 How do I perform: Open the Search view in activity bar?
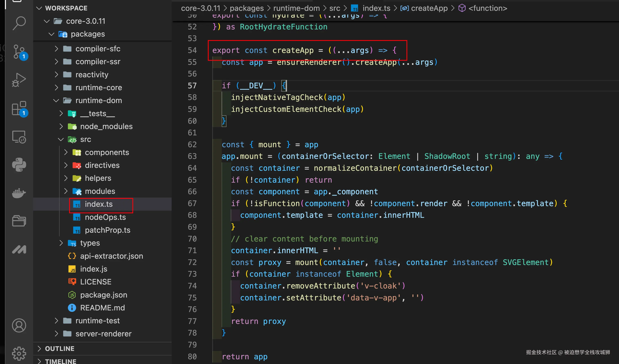[x=19, y=23]
